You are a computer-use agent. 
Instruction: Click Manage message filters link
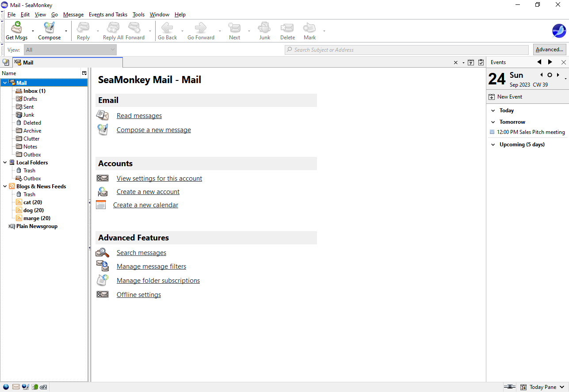[151, 266]
